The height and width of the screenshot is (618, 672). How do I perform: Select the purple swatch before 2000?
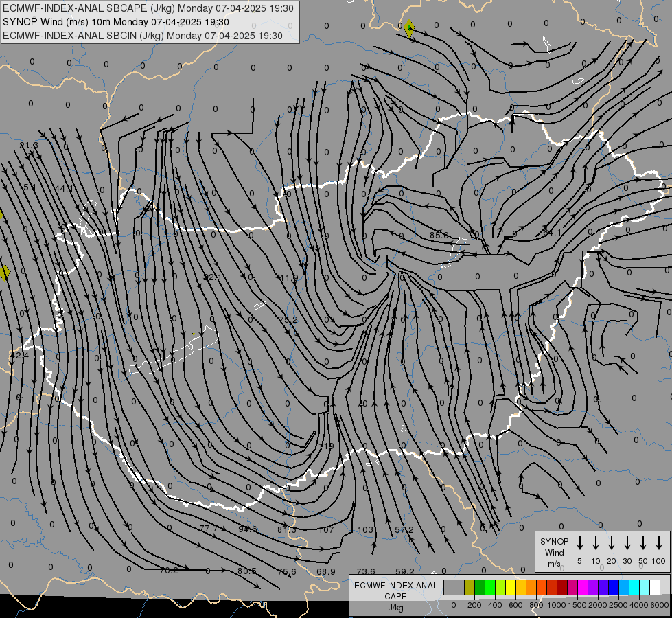coord(593,588)
